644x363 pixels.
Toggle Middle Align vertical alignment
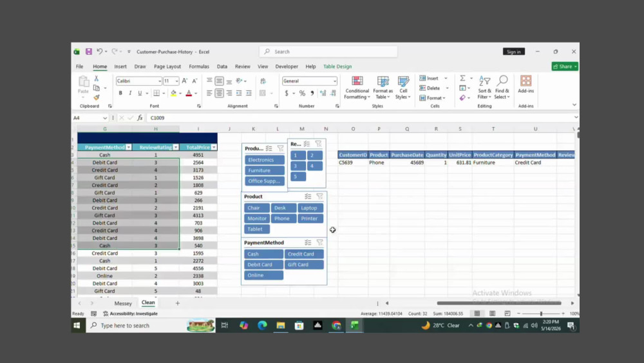(x=220, y=81)
